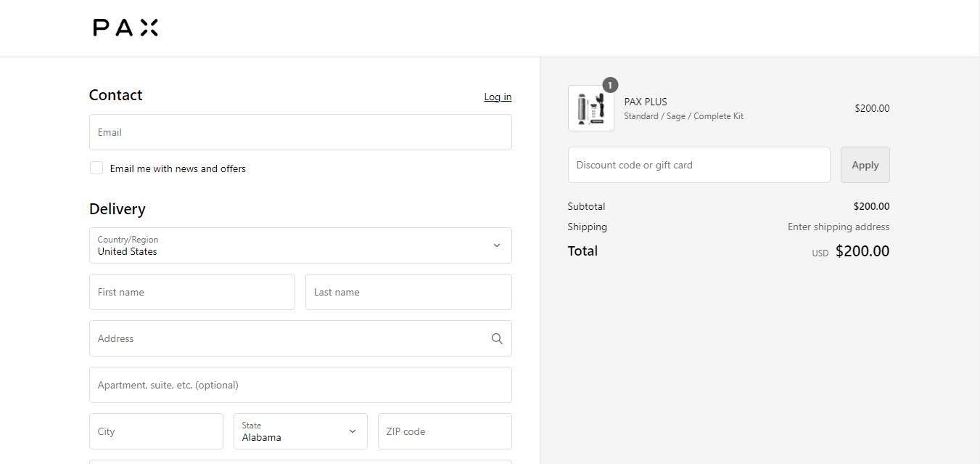Click the PAX PLUS product name
Screen dimensions: 980x464
(646, 102)
